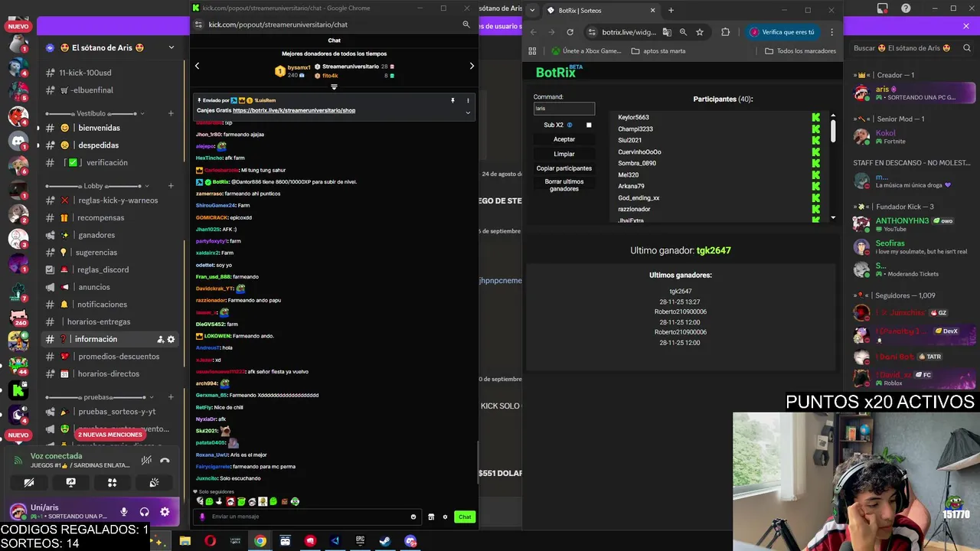Focus the Enviar un mensaje field

308,517
